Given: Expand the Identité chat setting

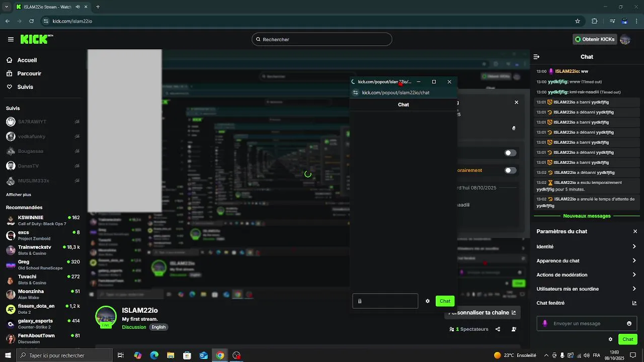Looking at the screenshot, I should (x=587, y=247).
